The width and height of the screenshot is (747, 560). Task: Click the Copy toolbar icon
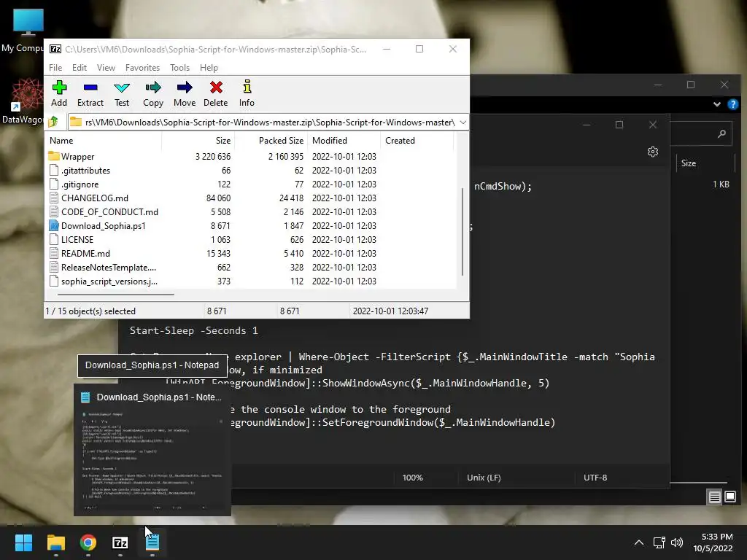pyautogui.click(x=153, y=93)
